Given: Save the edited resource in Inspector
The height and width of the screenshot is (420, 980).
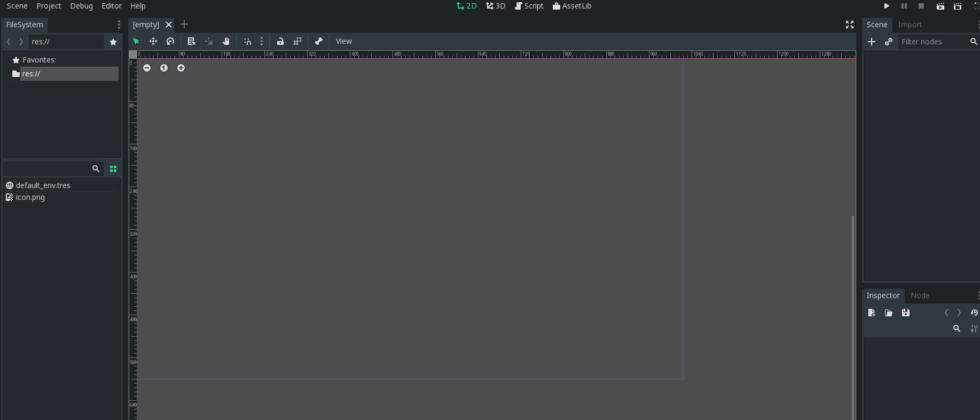Looking at the screenshot, I should [x=906, y=313].
